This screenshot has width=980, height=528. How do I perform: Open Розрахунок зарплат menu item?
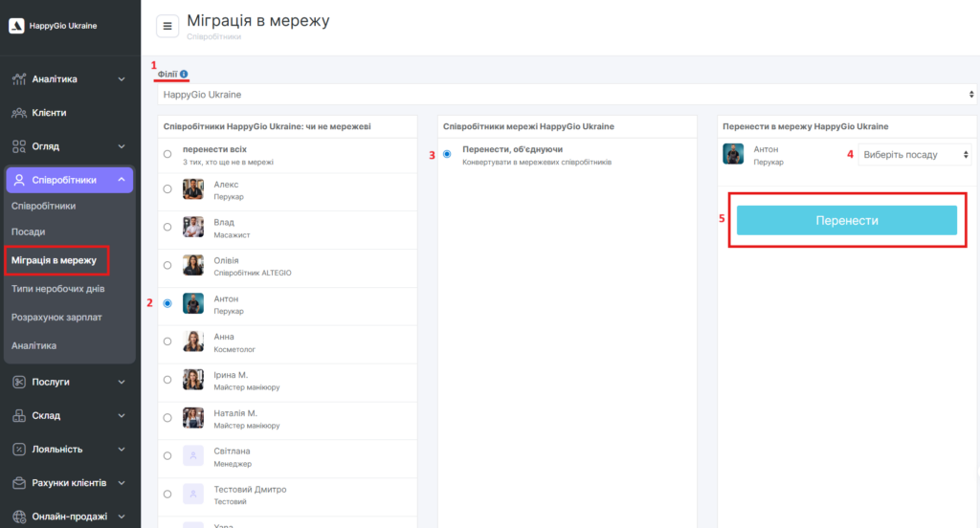click(x=56, y=317)
